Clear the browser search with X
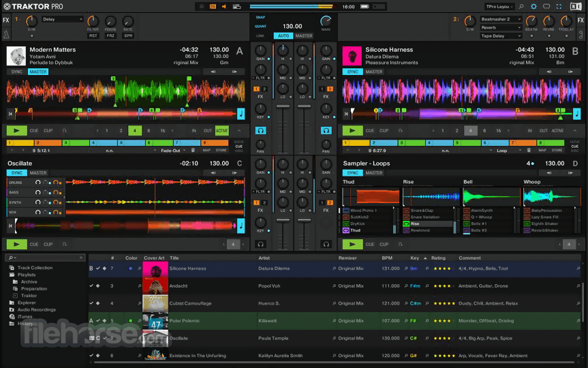The height and width of the screenshot is (368, 588). pyautogui.click(x=81, y=258)
